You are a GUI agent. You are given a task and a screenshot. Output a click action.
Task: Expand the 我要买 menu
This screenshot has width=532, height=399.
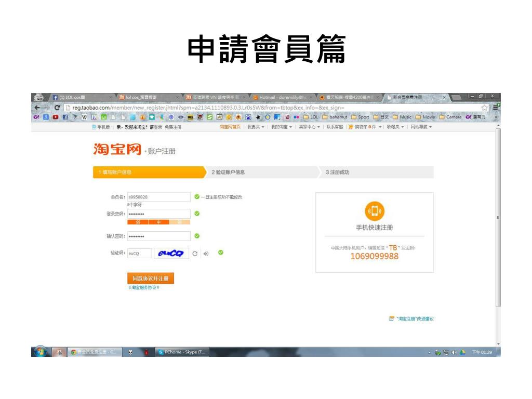click(256, 127)
